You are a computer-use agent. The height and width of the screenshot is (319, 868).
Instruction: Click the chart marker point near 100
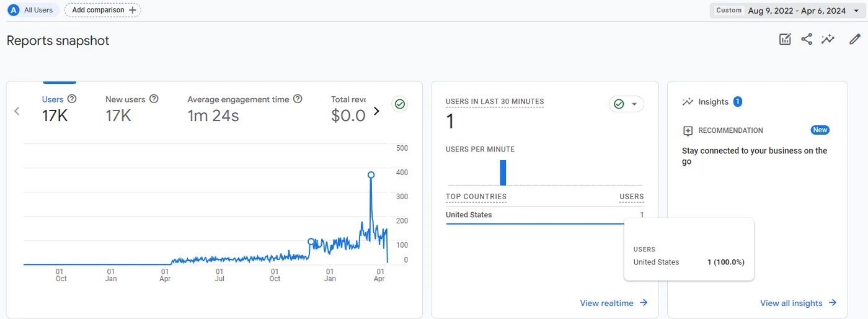[x=311, y=241]
